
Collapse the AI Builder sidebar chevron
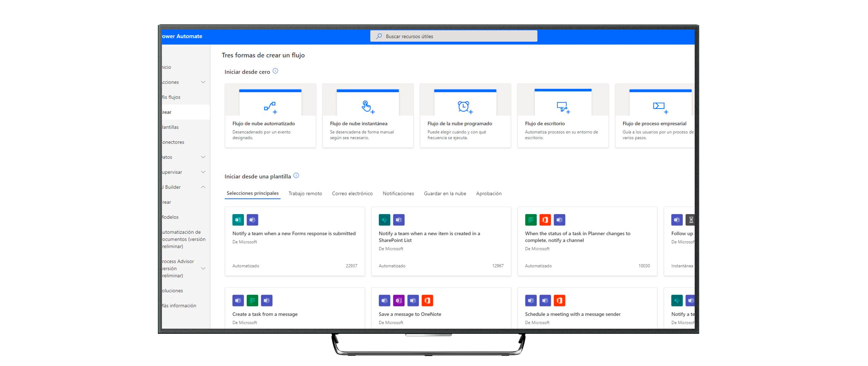click(x=203, y=187)
